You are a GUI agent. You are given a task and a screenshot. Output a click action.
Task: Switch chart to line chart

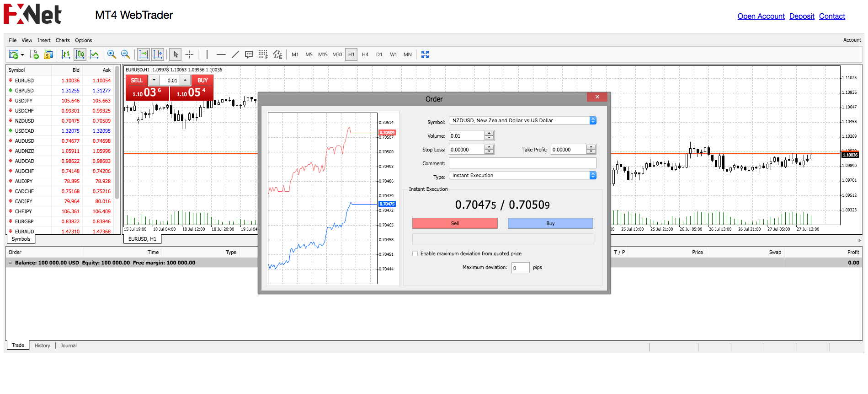[x=94, y=54]
